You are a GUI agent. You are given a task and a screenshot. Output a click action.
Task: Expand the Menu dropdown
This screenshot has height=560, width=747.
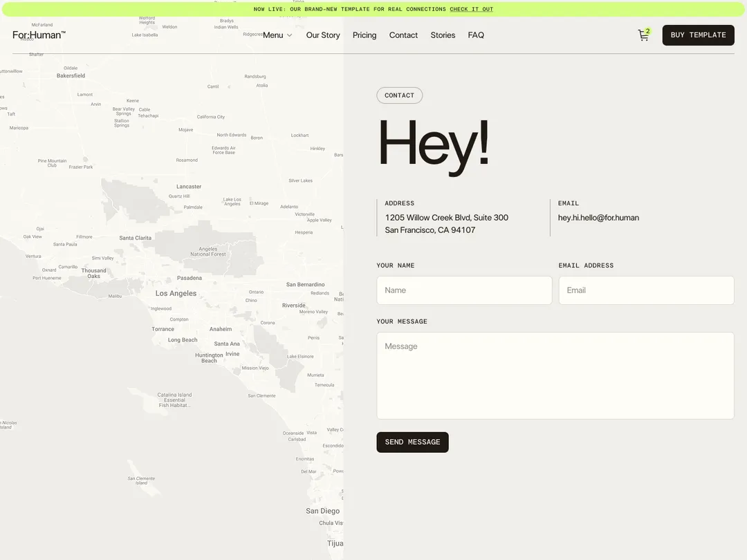[273, 35]
